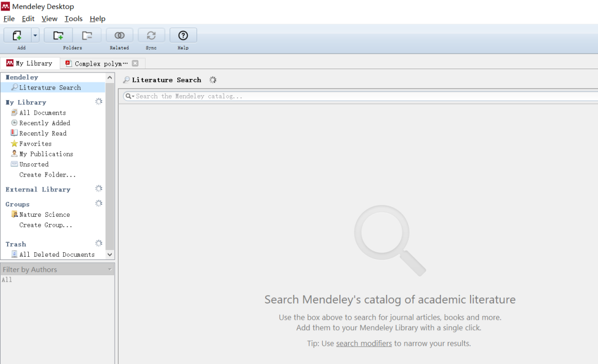Select All Documents in My Library
The width and height of the screenshot is (598, 364).
pos(42,113)
